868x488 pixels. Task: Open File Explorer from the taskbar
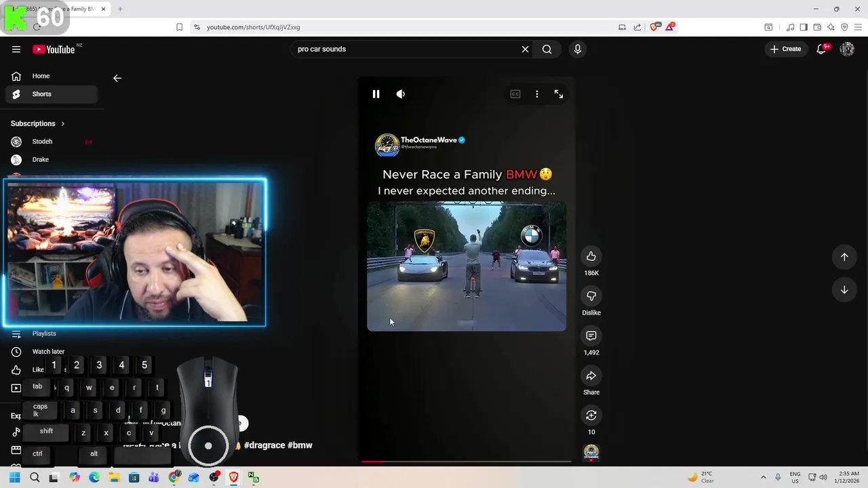(x=114, y=478)
